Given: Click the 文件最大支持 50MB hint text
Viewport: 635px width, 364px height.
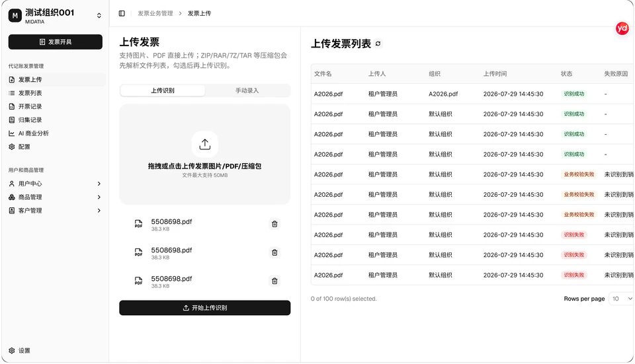Looking at the screenshot, I should click(205, 176).
